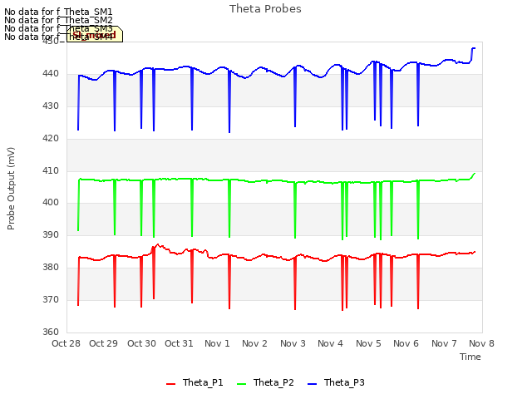
Task: Click the Oct 30 x-axis tick label
Action: click(141, 343)
